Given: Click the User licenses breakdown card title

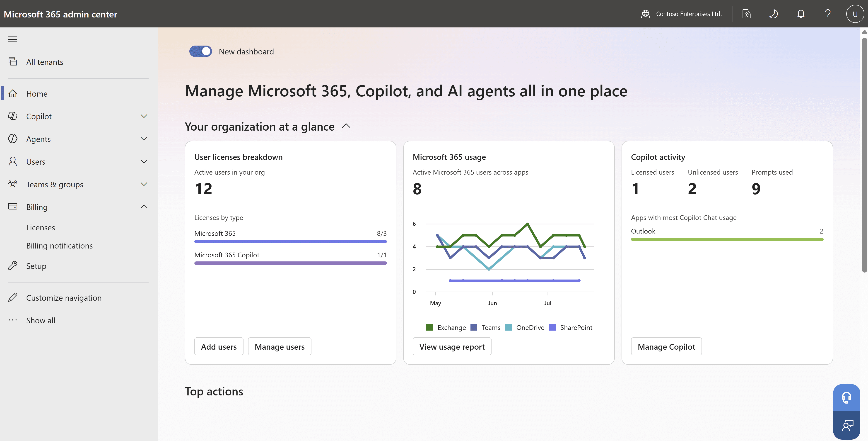Looking at the screenshot, I should 239,157.
